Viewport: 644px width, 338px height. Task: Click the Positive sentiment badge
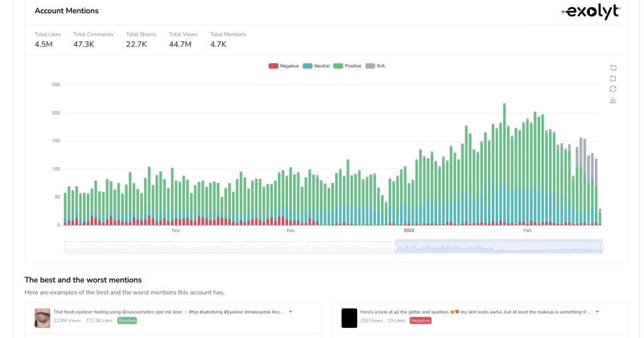126,320
